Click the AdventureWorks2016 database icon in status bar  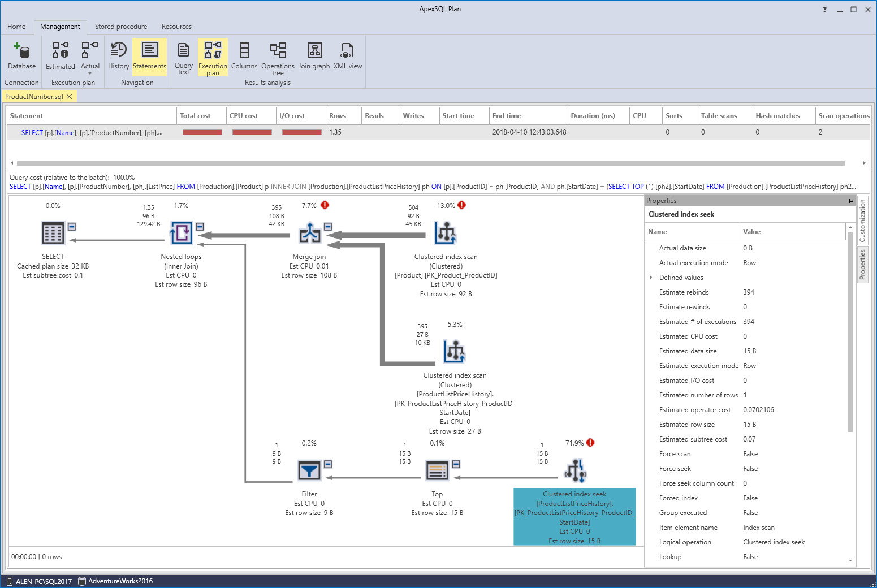(x=82, y=581)
